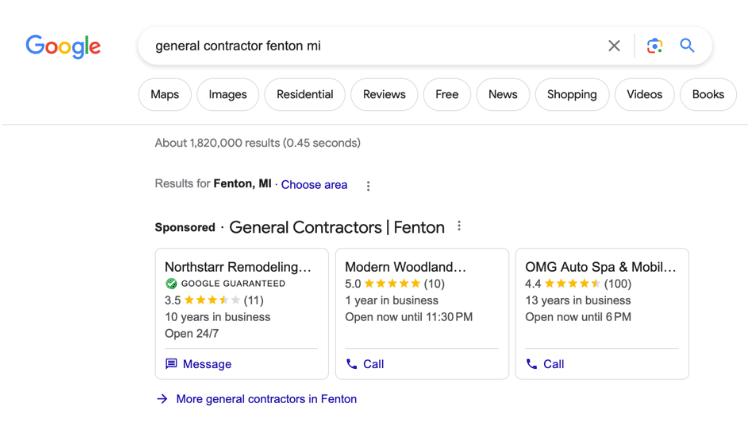Click the magnifying glass search icon

[687, 46]
